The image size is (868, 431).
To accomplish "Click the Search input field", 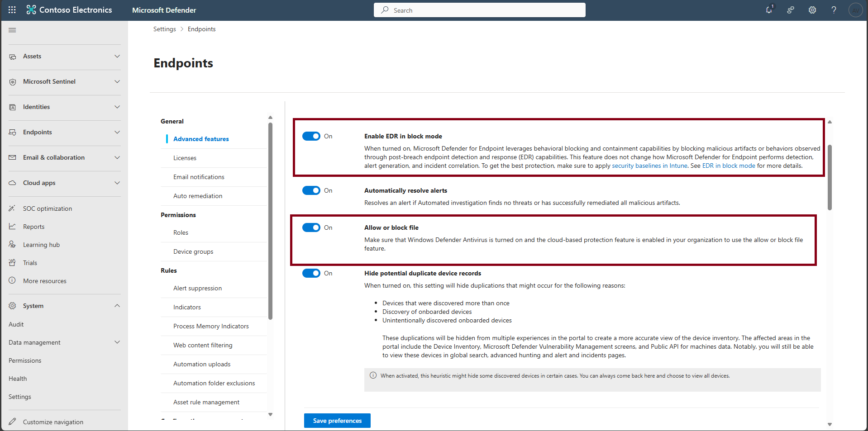I will (x=480, y=10).
